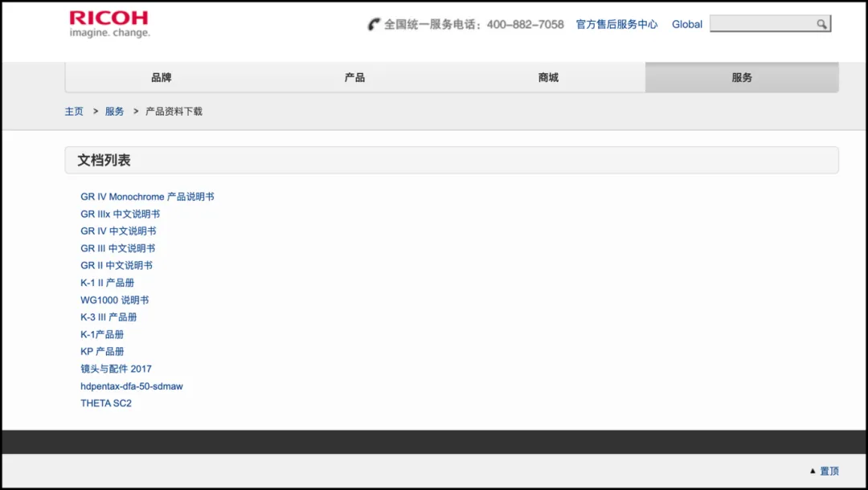Image resolution: width=868 pixels, height=490 pixels.
Task: Open GR III 中文说明书 document
Action: point(118,248)
